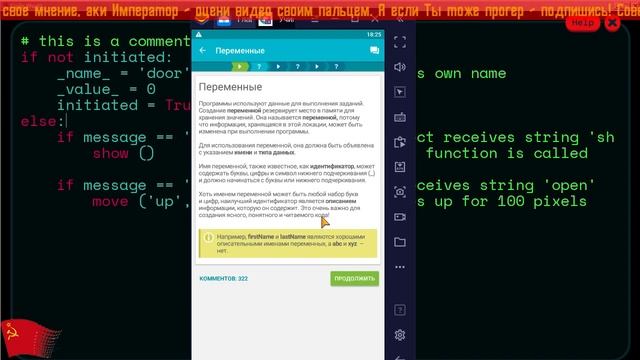Open BlueStacks settings gear icon
Image resolution: width=640 pixels, height=360 pixels.
click(x=400, y=335)
